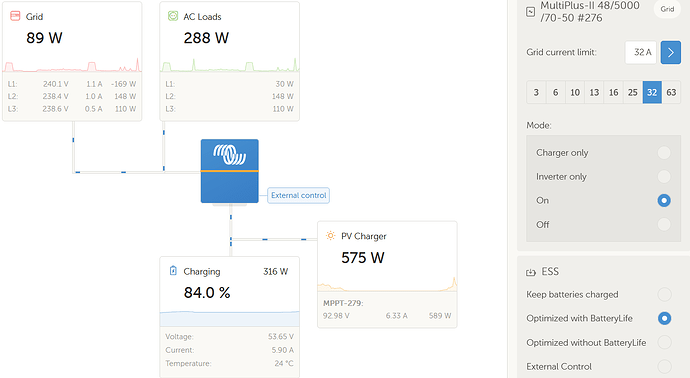Viewport: 690px width, 378px height.
Task: Click the 316 W charging power value
Action: [x=275, y=272]
